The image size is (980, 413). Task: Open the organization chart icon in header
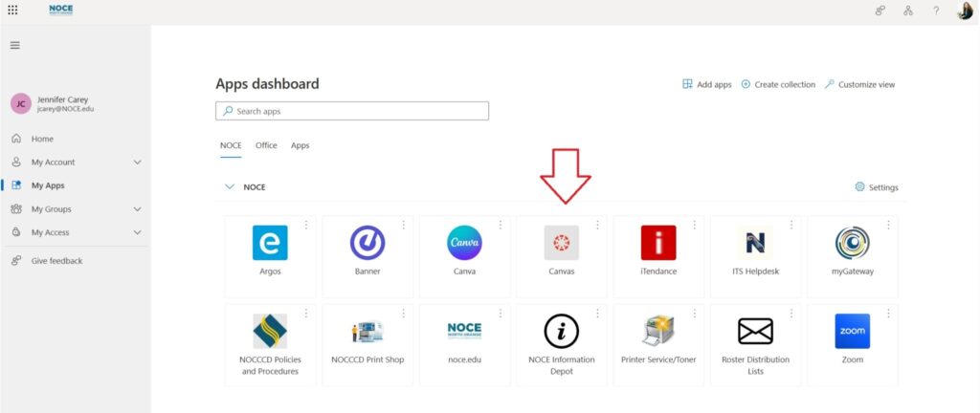tap(908, 11)
